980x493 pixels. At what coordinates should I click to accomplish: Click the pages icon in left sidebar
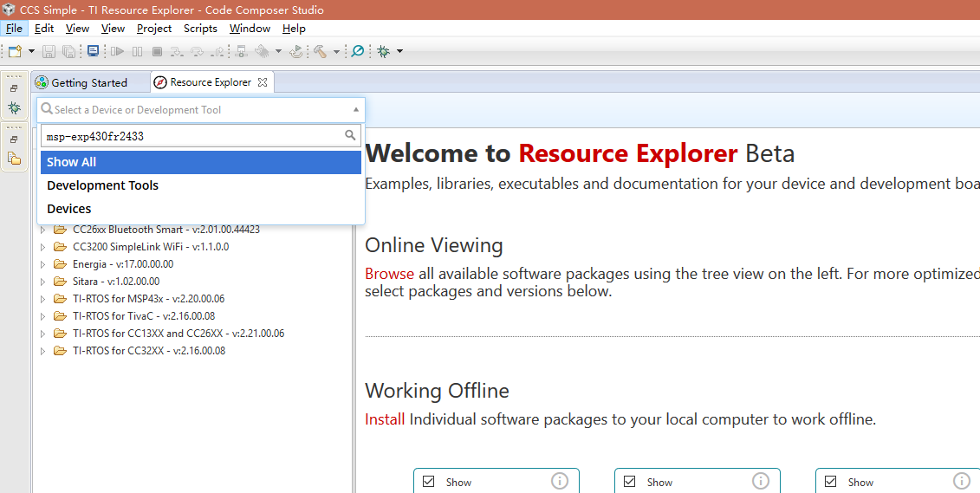14,159
